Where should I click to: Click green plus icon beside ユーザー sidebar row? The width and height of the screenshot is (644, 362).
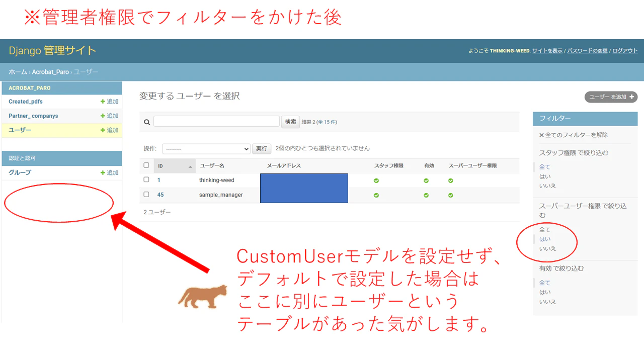[x=103, y=130]
